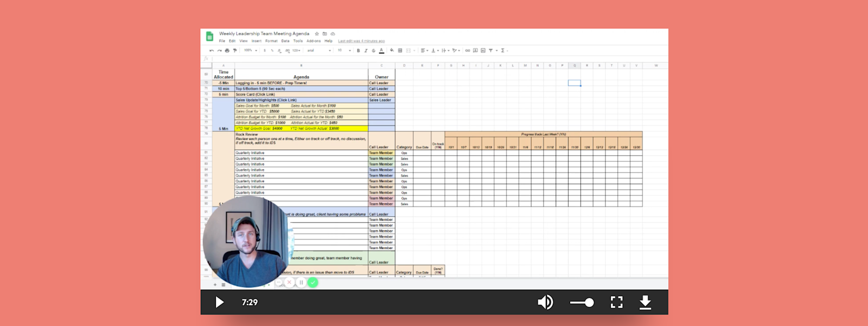Open the text wrapping dropdown
The image size is (868, 326).
coord(445,51)
